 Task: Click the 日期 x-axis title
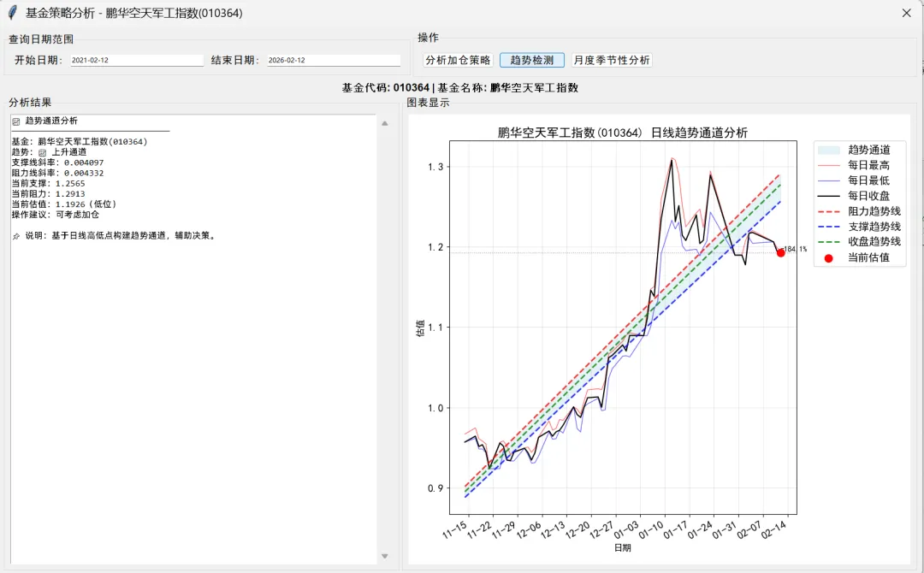(x=622, y=547)
